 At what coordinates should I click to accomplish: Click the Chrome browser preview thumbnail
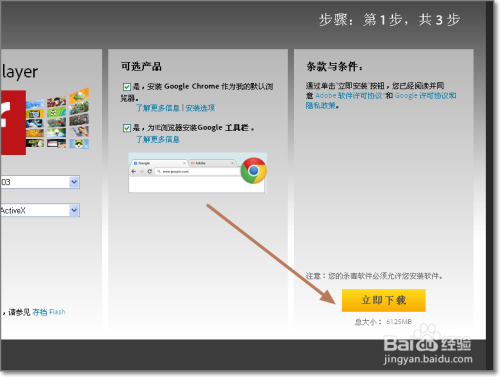(x=198, y=173)
